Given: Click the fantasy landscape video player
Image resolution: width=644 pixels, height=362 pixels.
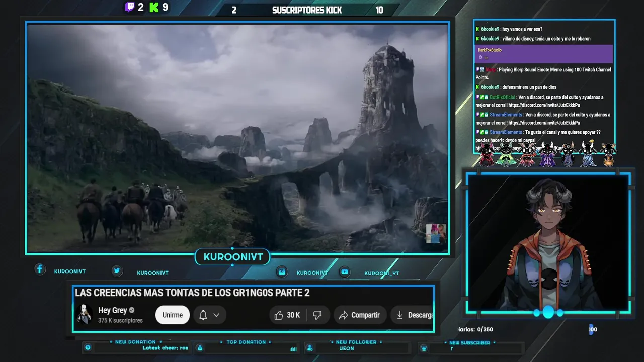Looking at the screenshot, I should point(237,138).
